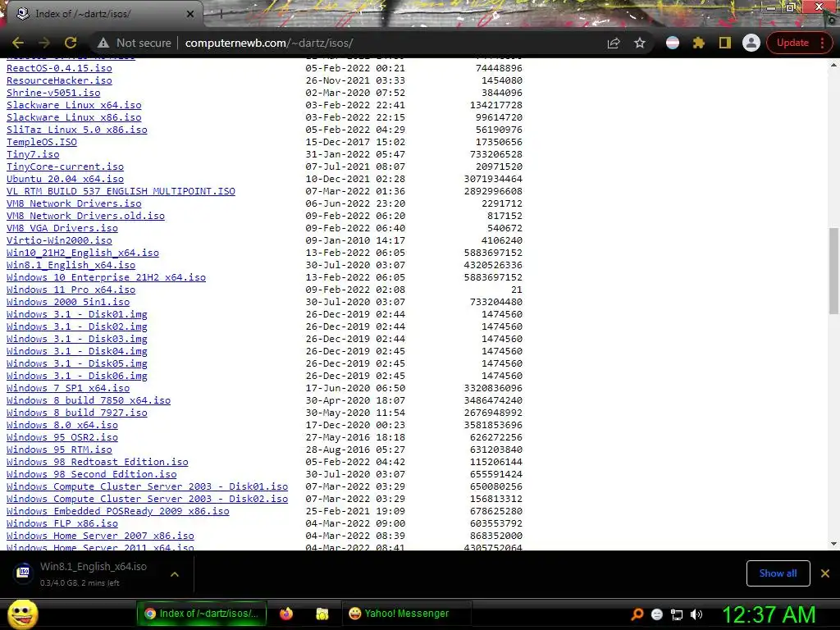Open VM8_VGA_Drivers.iso link

[x=62, y=228]
